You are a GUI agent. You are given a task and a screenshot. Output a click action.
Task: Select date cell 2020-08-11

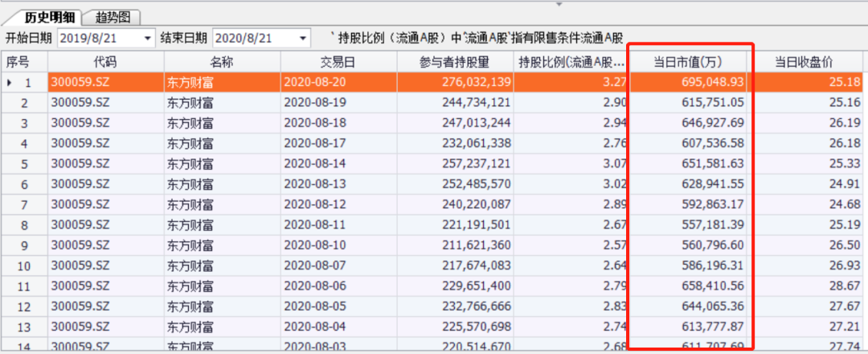pos(339,225)
